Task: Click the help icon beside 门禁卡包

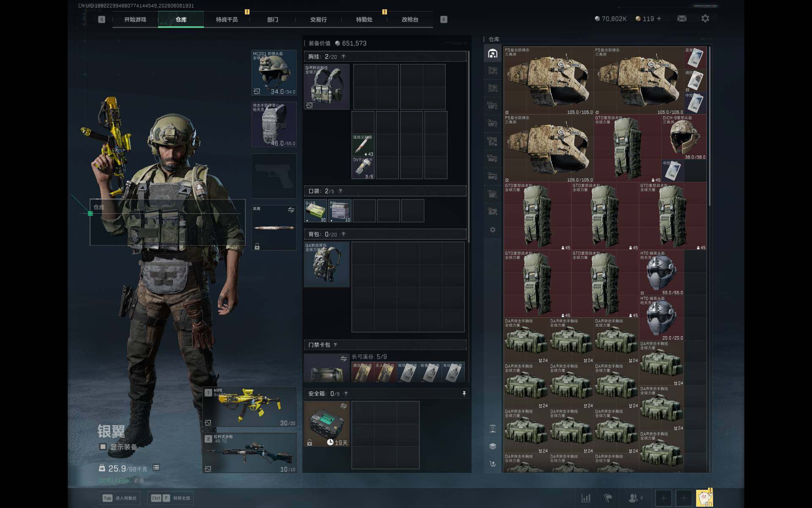Action: tap(335, 345)
